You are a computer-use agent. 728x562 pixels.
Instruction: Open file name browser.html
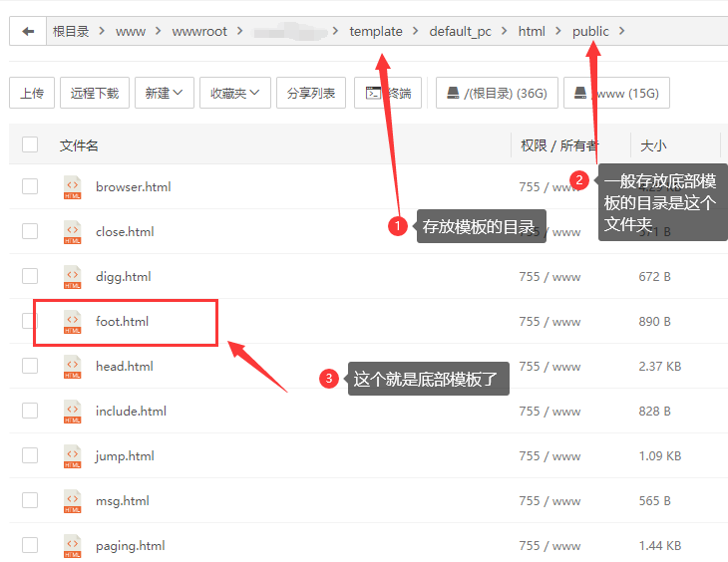click(x=134, y=186)
